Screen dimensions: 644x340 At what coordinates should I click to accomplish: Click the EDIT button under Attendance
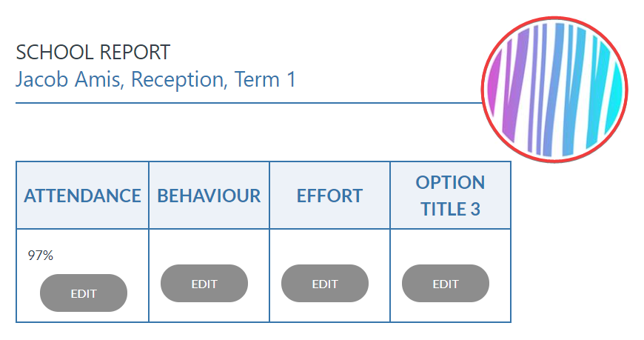84,293
